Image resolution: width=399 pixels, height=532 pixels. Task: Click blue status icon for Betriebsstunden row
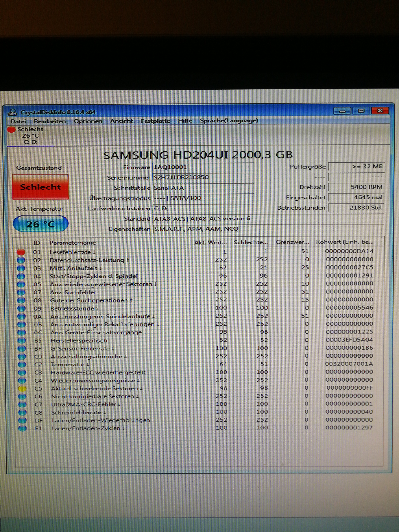point(21,308)
